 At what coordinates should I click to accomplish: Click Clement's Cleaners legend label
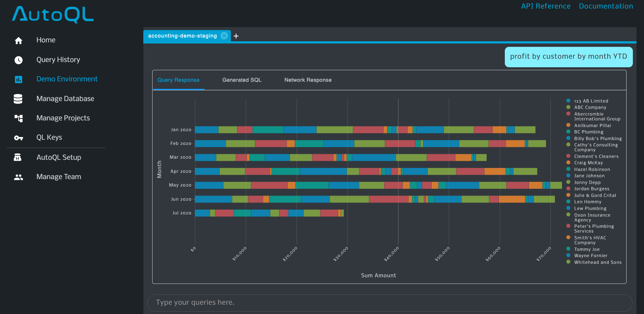[596, 156]
